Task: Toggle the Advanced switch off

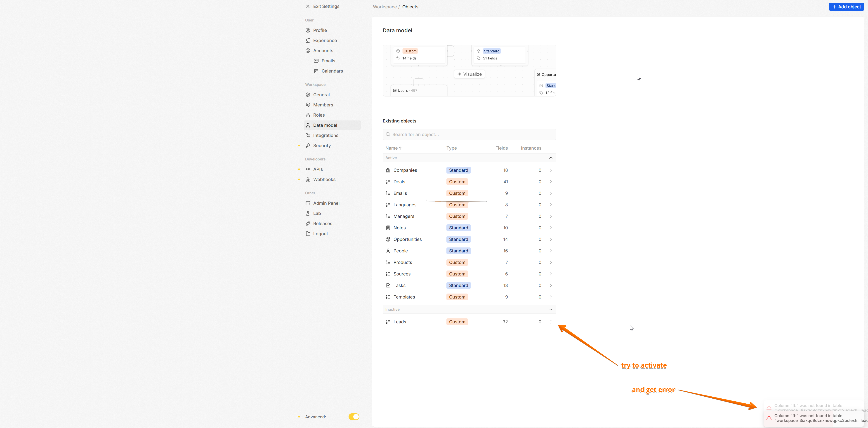Action: [x=354, y=417]
